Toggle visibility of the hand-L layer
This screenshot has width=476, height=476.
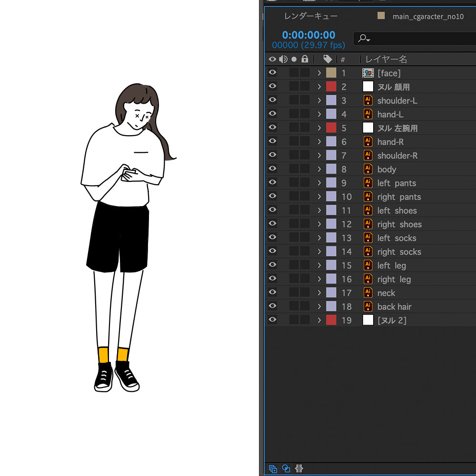coord(272,114)
